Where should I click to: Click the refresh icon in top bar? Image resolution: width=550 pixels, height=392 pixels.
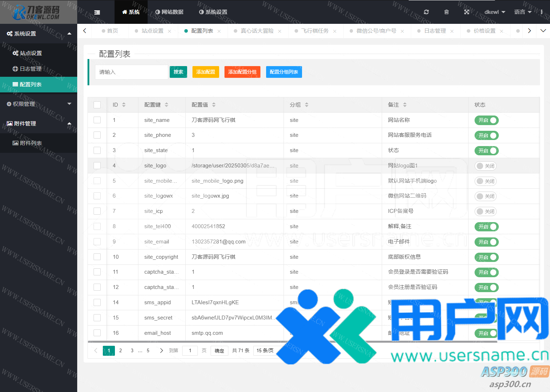[426, 12]
